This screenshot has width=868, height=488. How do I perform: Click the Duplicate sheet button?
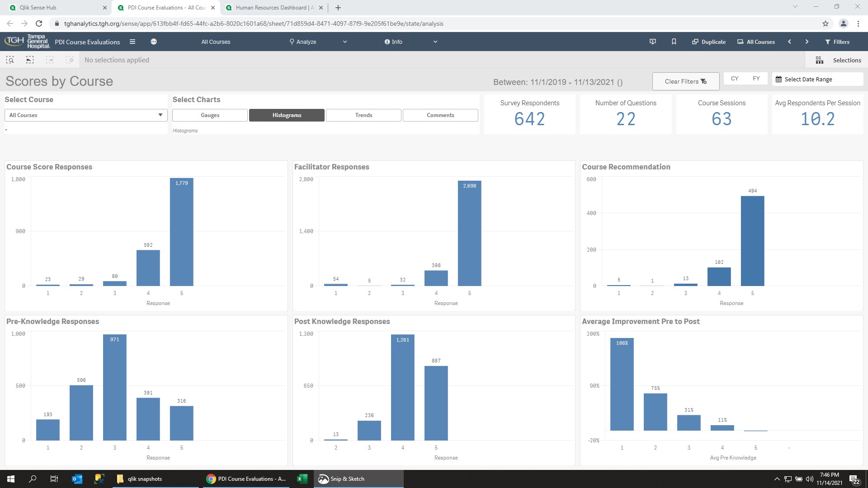708,41
